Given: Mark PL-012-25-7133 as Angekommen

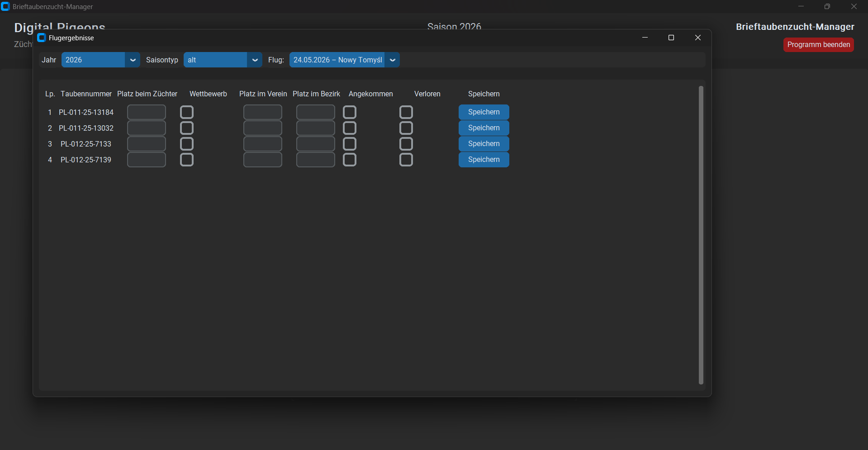Looking at the screenshot, I should (x=350, y=144).
